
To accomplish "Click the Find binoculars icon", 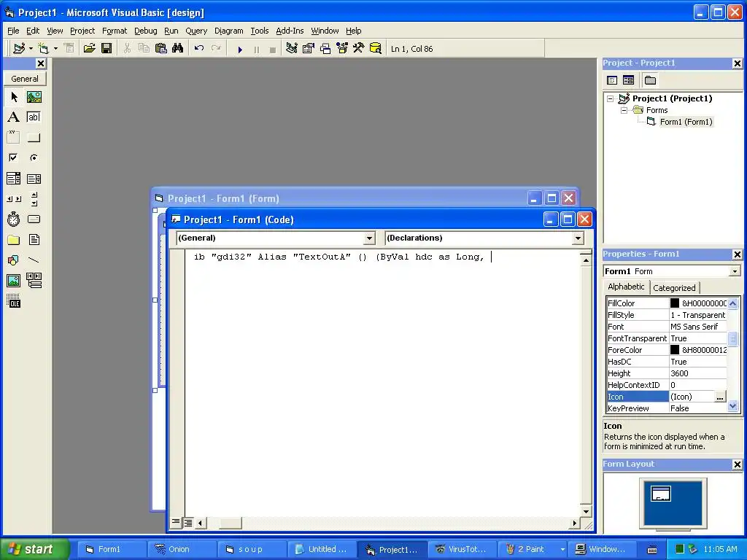I will click(178, 49).
